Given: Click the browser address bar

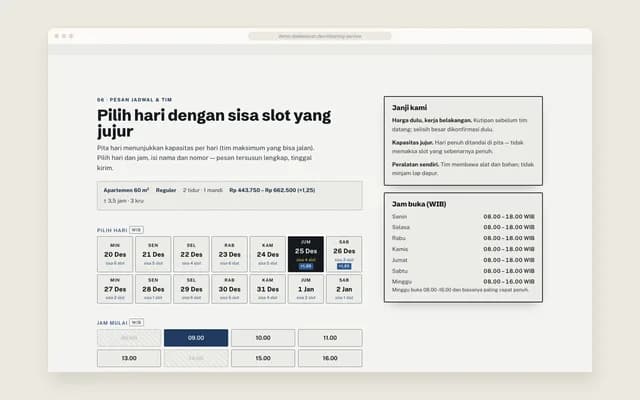Looking at the screenshot, I should (x=320, y=36).
